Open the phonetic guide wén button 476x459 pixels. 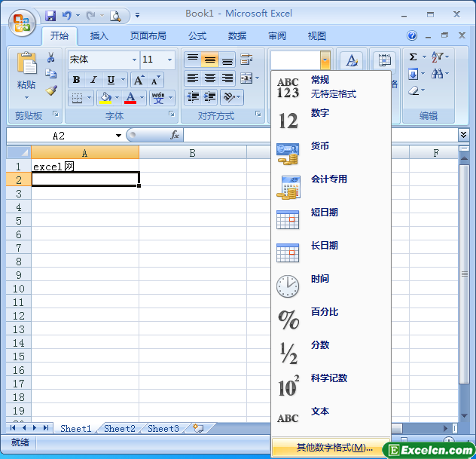[158, 98]
